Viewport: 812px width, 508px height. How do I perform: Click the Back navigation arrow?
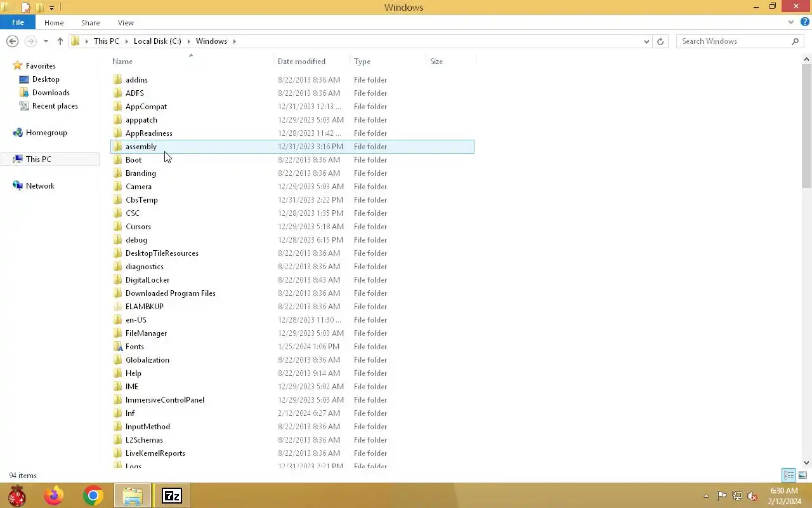pos(12,41)
